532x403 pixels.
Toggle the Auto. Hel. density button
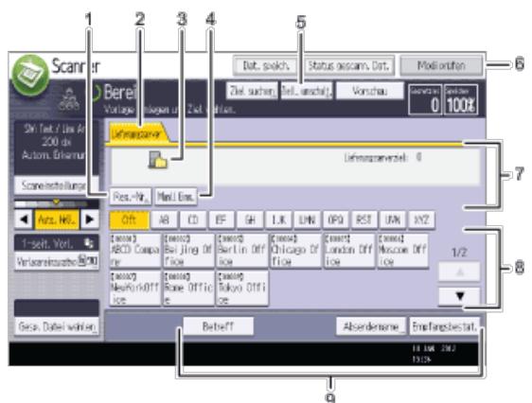pos(57,219)
